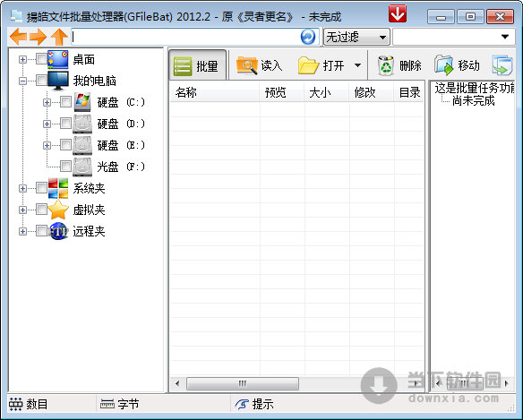523x420 pixels.
Task: Open the dropdown arrow next to 打开
Action: (x=357, y=65)
